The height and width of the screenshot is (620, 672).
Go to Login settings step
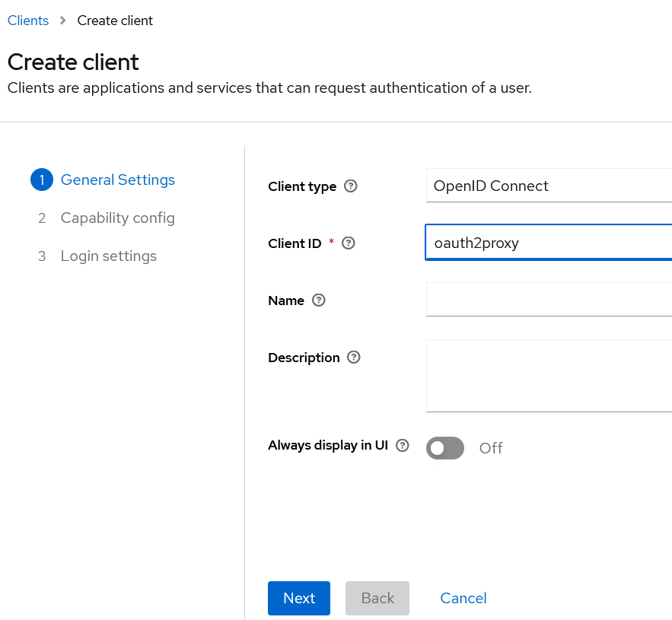109,256
